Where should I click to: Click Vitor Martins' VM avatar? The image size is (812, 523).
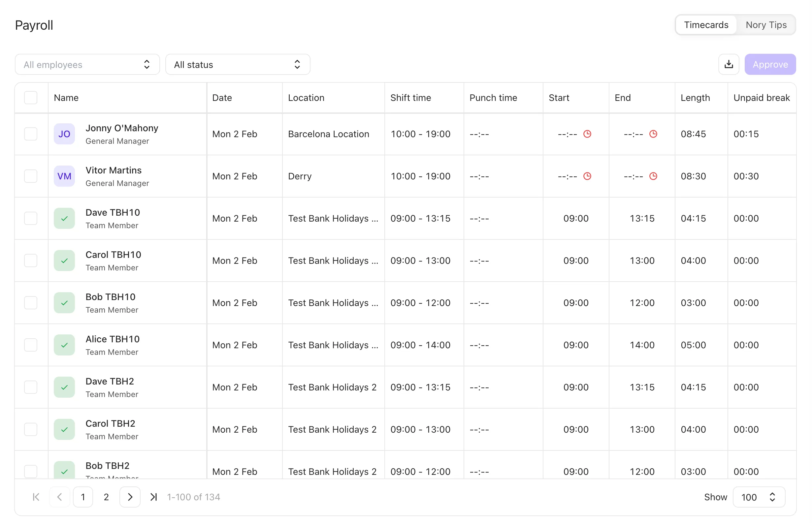[x=64, y=176]
